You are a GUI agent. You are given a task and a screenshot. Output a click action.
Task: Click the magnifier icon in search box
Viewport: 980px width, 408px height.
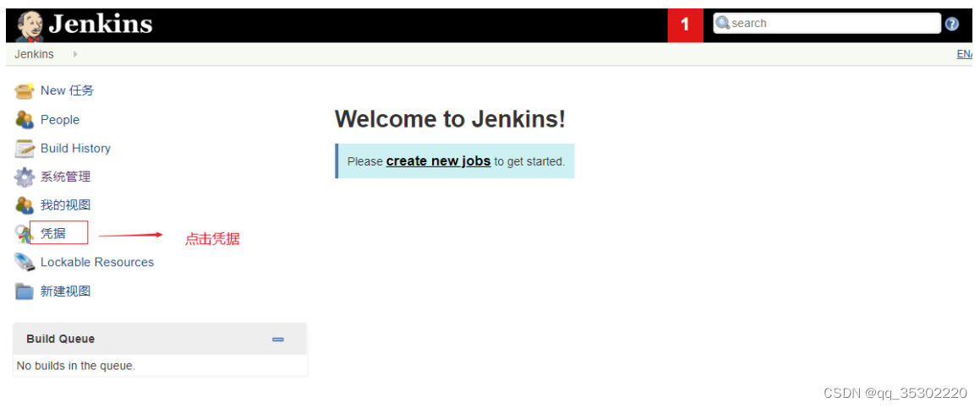click(722, 23)
